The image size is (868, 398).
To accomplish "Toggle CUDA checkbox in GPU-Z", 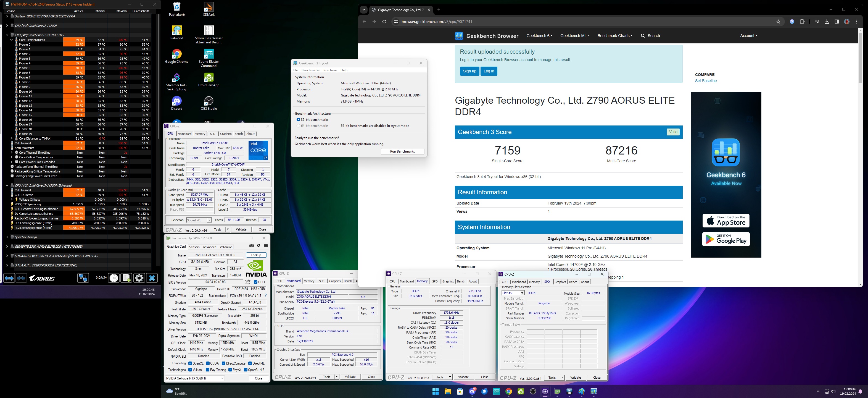I will (208, 363).
